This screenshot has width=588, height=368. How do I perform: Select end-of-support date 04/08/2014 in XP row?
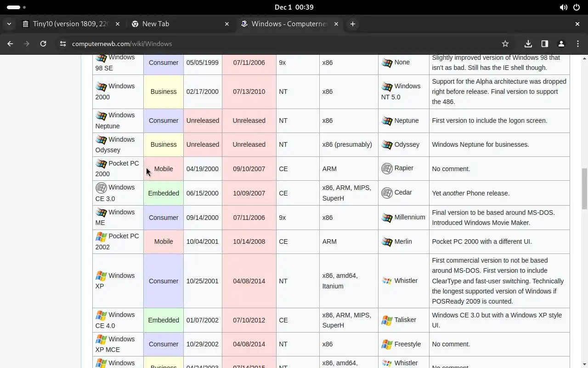pyautogui.click(x=249, y=281)
